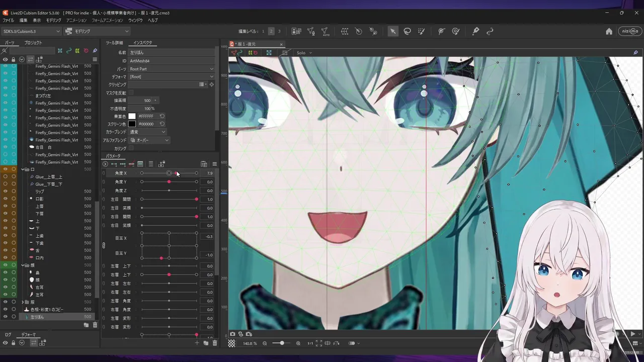
Task: Create a rotation deformer from toolbar
Action: (359, 31)
